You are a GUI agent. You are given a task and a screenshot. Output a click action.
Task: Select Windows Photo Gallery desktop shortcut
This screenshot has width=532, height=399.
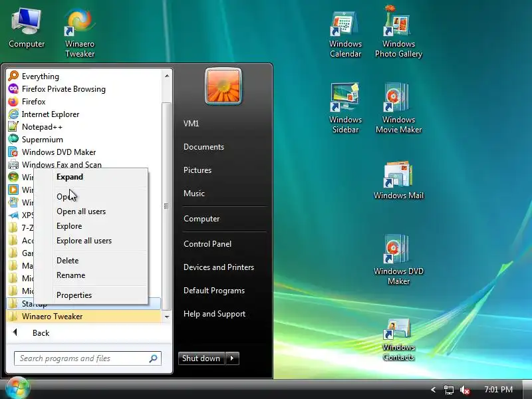coord(398,32)
